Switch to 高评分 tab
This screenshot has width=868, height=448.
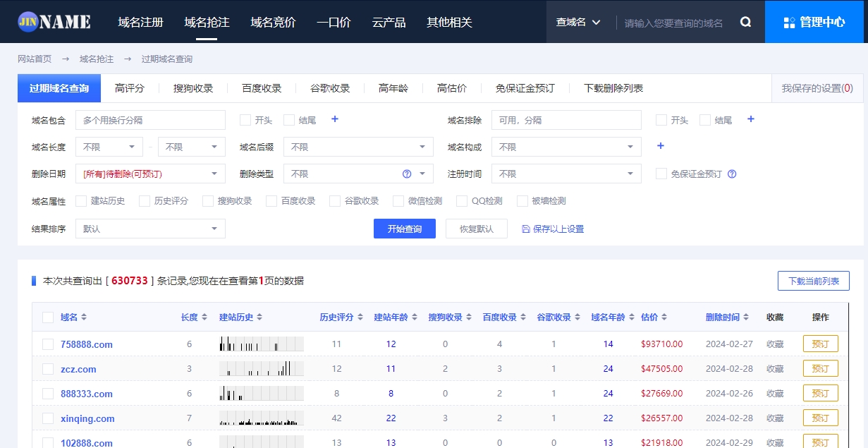coord(130,88)
